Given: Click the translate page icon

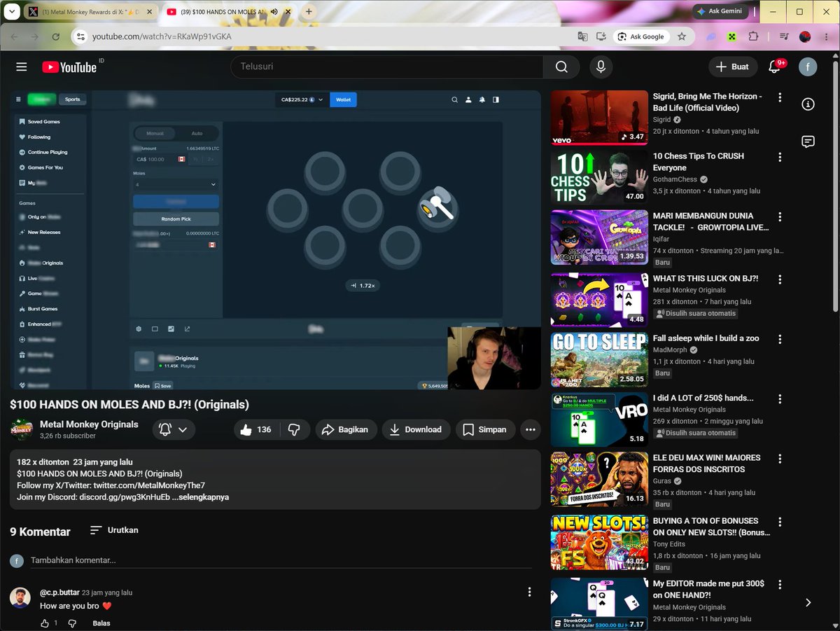Looking at the screenshot, I should click(582, 36).
